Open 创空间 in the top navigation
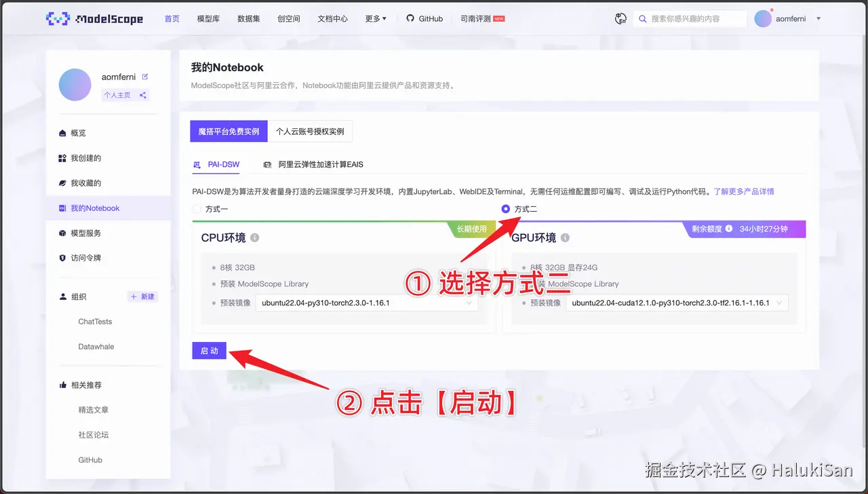 point(289,18)
